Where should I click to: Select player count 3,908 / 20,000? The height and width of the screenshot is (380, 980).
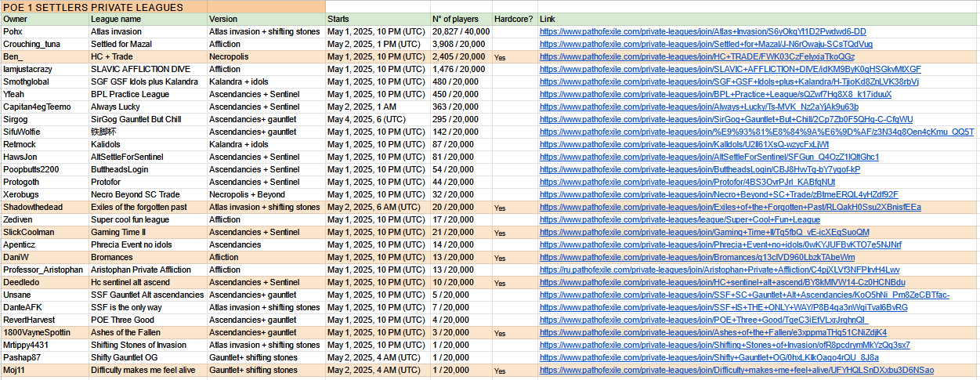click(461, 44)
